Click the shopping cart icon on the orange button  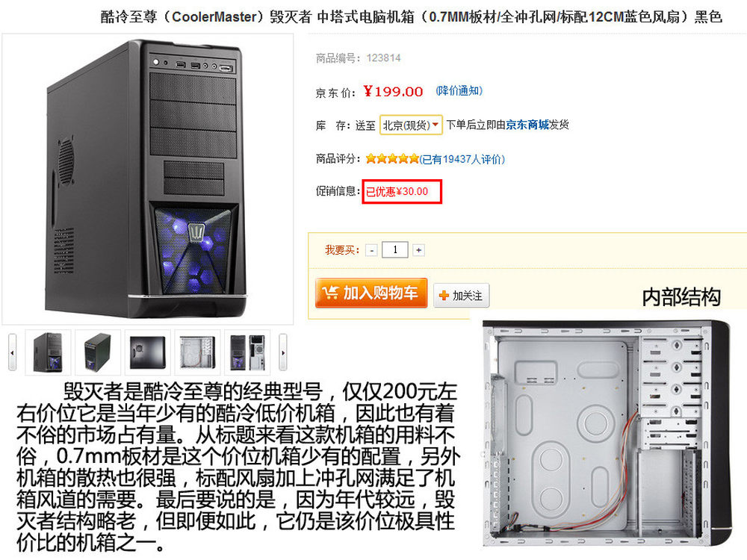pos(330,293)
